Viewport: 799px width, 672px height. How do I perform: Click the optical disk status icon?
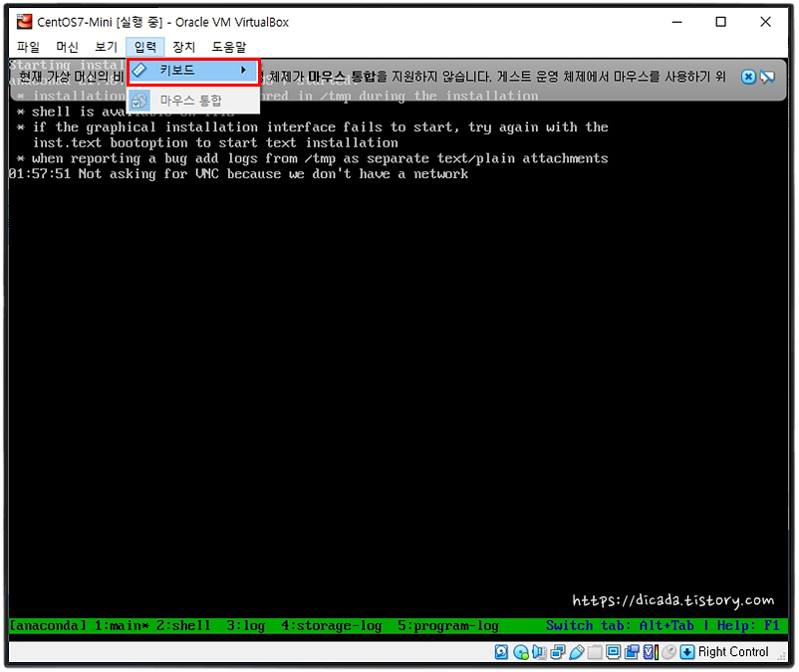[521, 652]
